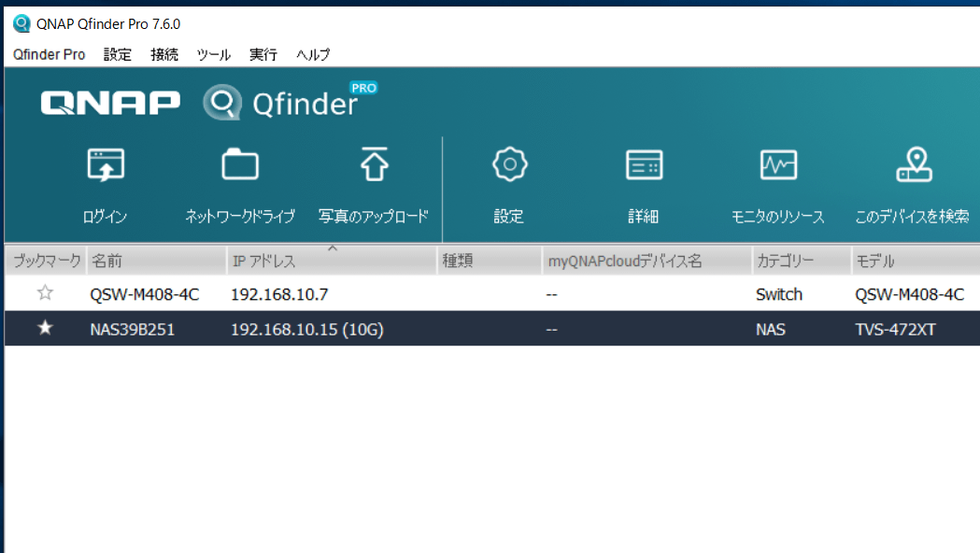Select the QSW-M408-4C device name
980x553 pixels.
(x=145, y=294)
